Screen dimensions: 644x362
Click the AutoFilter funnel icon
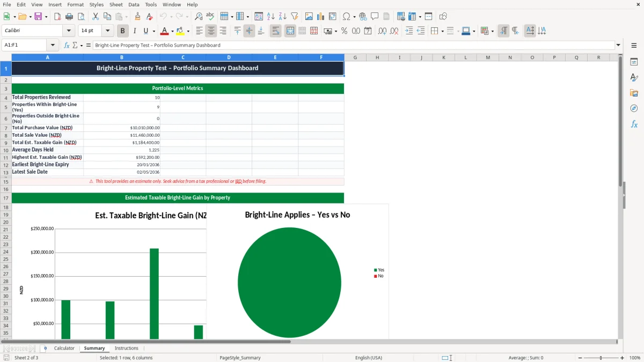point(294,17)
